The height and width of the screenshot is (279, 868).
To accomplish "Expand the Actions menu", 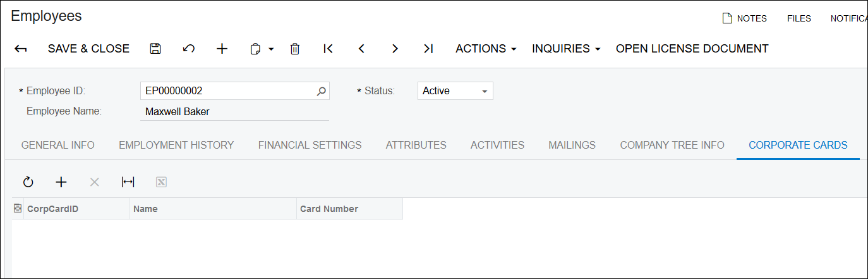I will [x=486, y=49].
